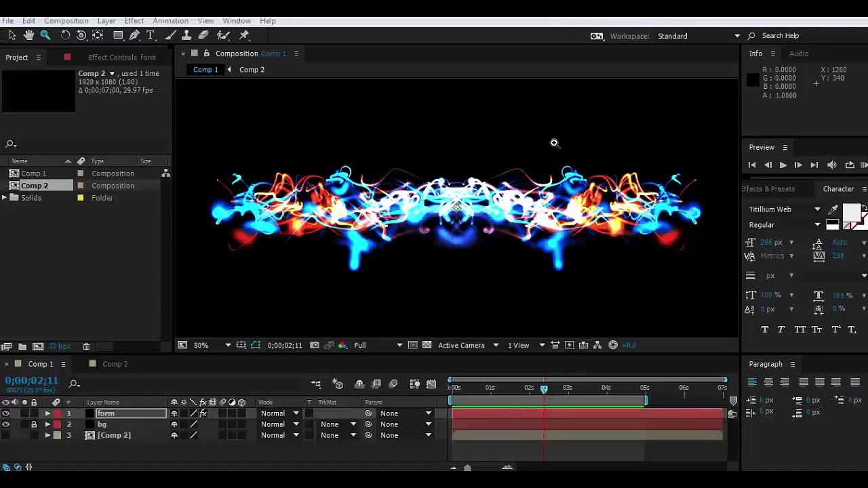Select the Puppet Pin tool
This screenshot has width=868, height=488.
pyautogui.click(x=244, y=35)
